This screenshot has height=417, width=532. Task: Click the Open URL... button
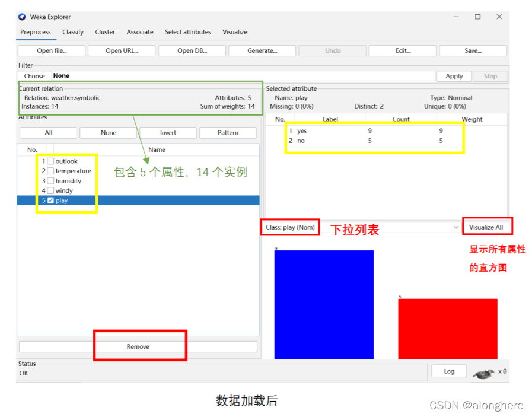coord(122,50)
